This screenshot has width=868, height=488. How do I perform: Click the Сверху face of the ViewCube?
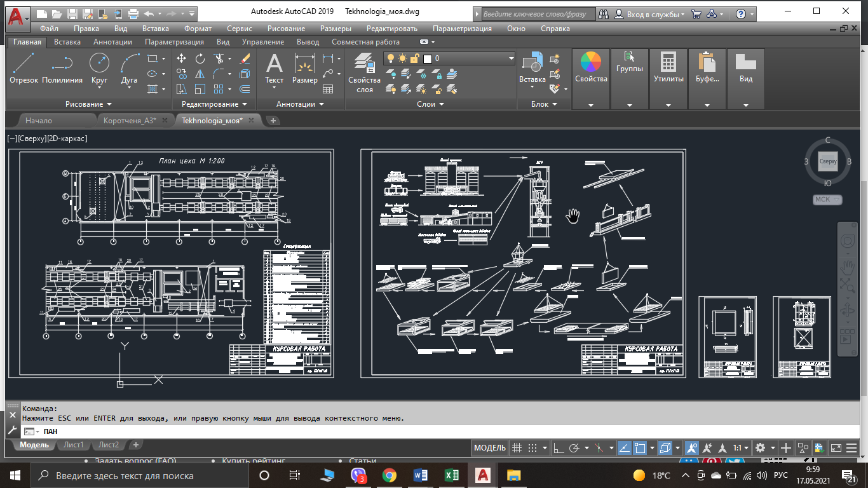[828, 161]
